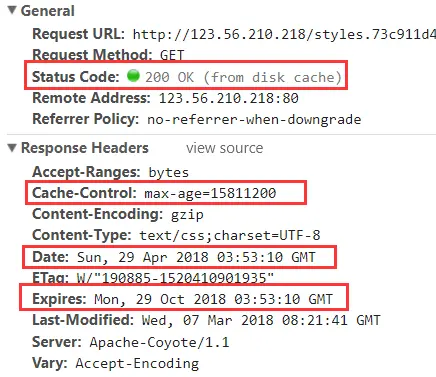Select the Accept-Ranges bytes value
The height and width of the screenshot is (377, 436).
tap(169, 172)
